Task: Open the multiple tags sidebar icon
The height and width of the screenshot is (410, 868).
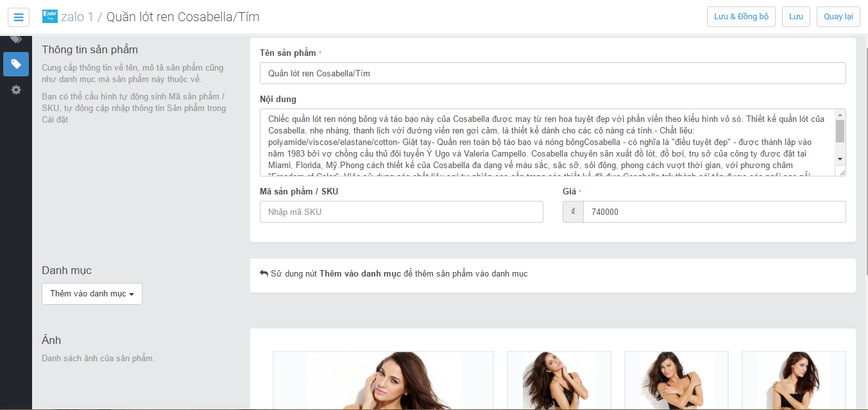Action: pos(16,40)
